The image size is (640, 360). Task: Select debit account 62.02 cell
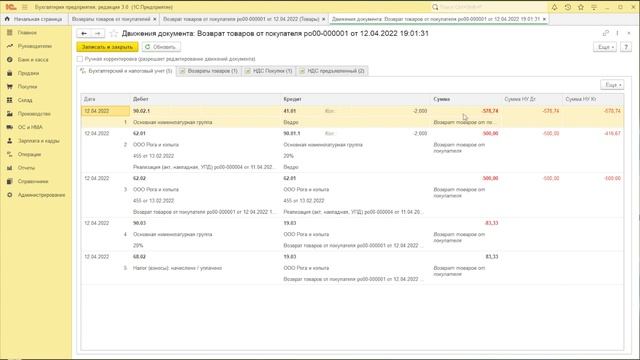[x=139, y=178]
